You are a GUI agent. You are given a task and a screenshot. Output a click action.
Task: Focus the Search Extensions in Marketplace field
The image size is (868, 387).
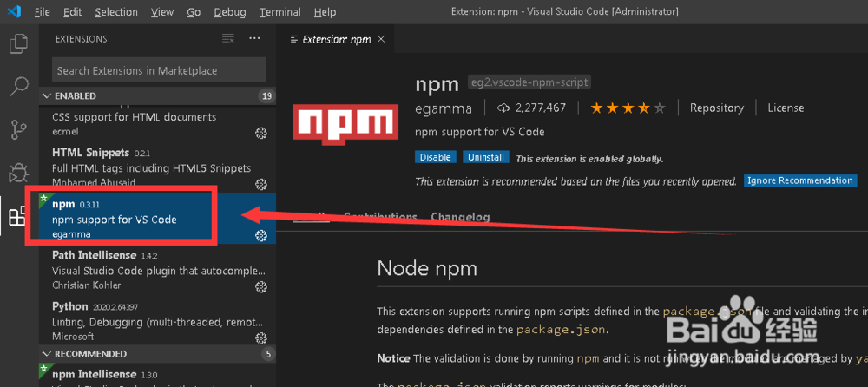pos(159,70)
